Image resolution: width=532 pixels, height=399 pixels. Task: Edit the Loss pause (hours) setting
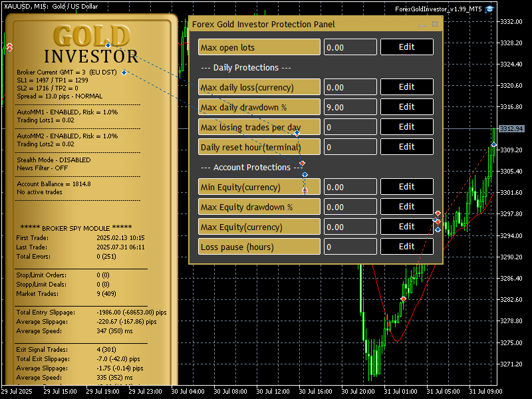pyautogui.click(x=406, y=247)
